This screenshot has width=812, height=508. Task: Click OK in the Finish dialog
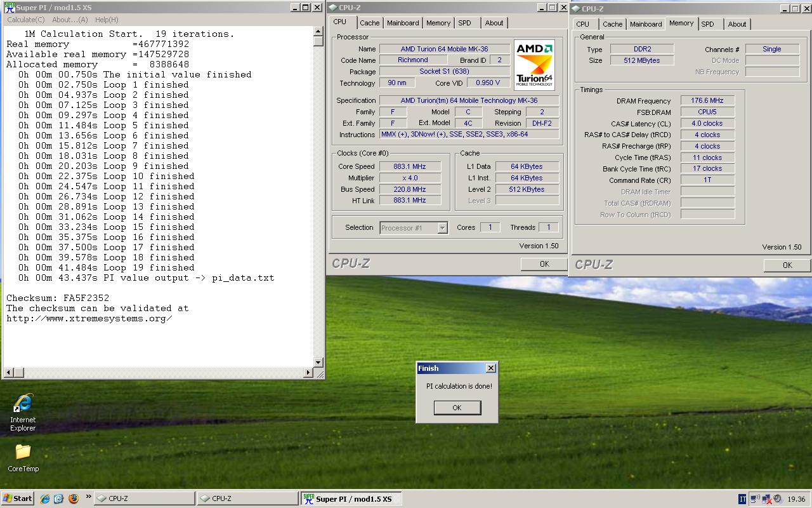(x=457, y=408)
